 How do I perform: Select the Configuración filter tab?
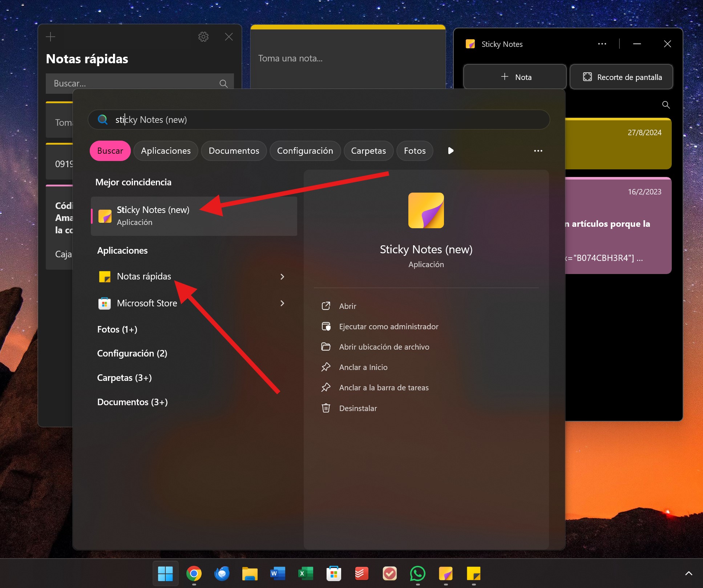click(305, 151)
